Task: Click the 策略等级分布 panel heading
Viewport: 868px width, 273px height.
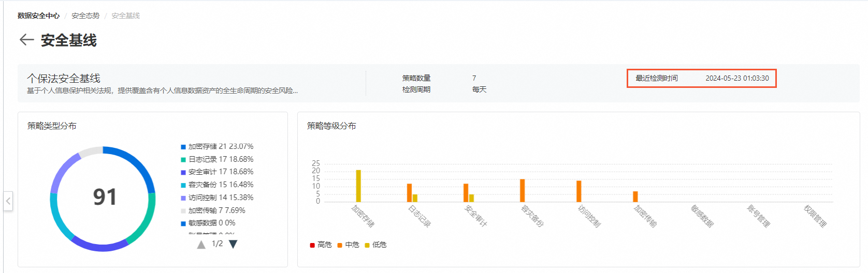Action: (331, 126)
